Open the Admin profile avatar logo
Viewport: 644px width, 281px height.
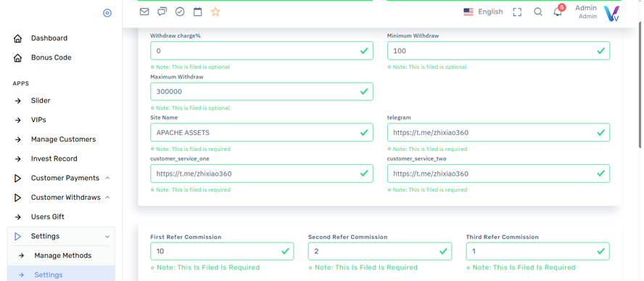(x=611, y=13)
